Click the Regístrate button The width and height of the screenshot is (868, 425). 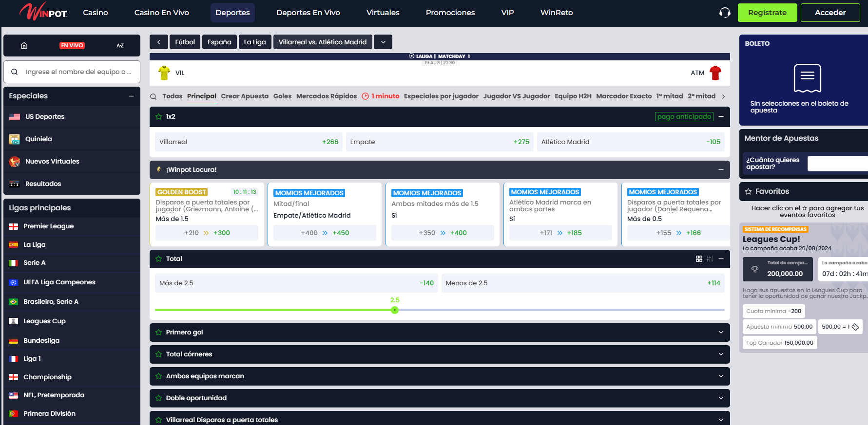[768, 13]
